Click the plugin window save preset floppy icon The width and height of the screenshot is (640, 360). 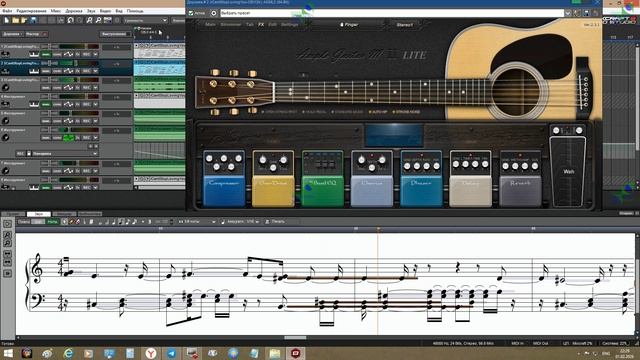tap(587, 13)
